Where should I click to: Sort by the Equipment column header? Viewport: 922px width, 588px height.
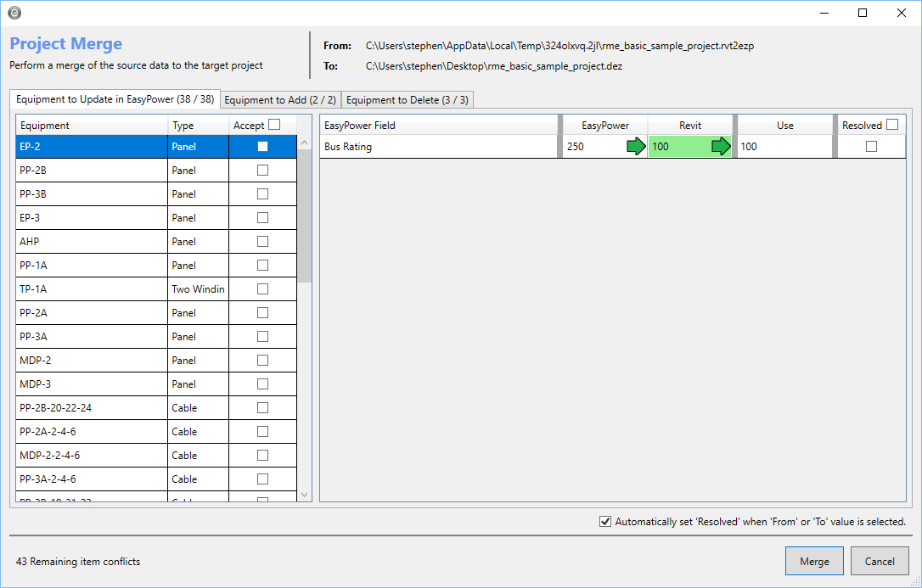pos(92,126)
